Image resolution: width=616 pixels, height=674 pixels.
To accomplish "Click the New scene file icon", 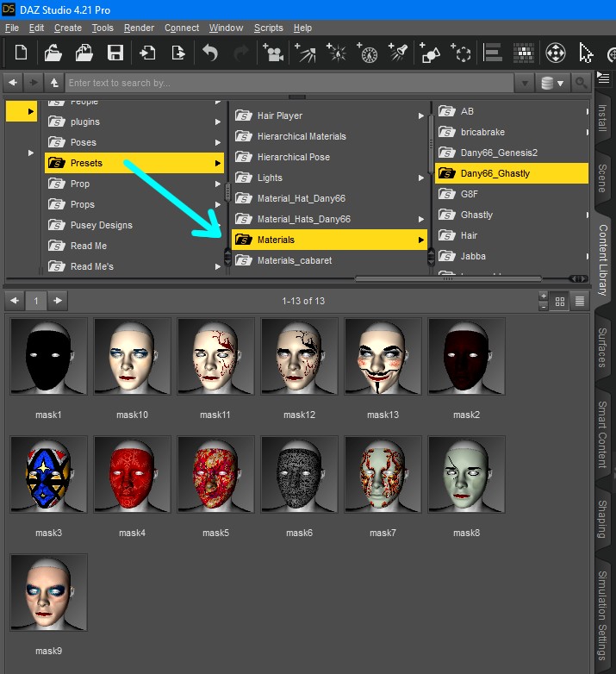I will coord(21,53).
